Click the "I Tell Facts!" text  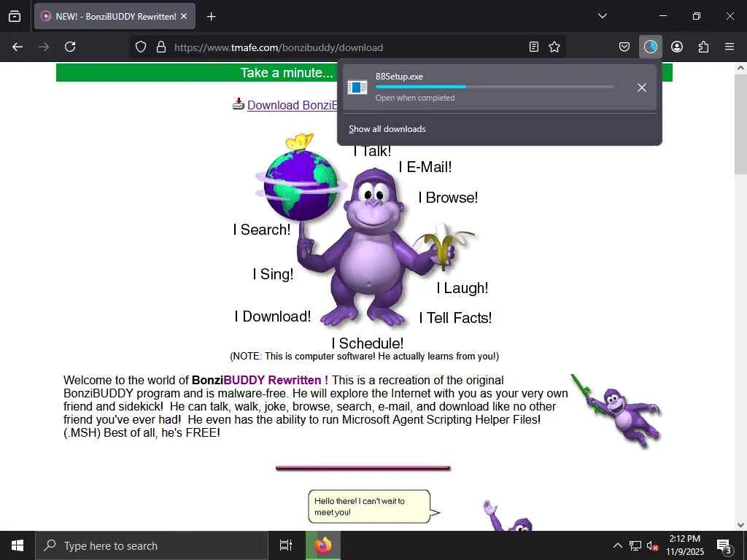coord(455,318)
